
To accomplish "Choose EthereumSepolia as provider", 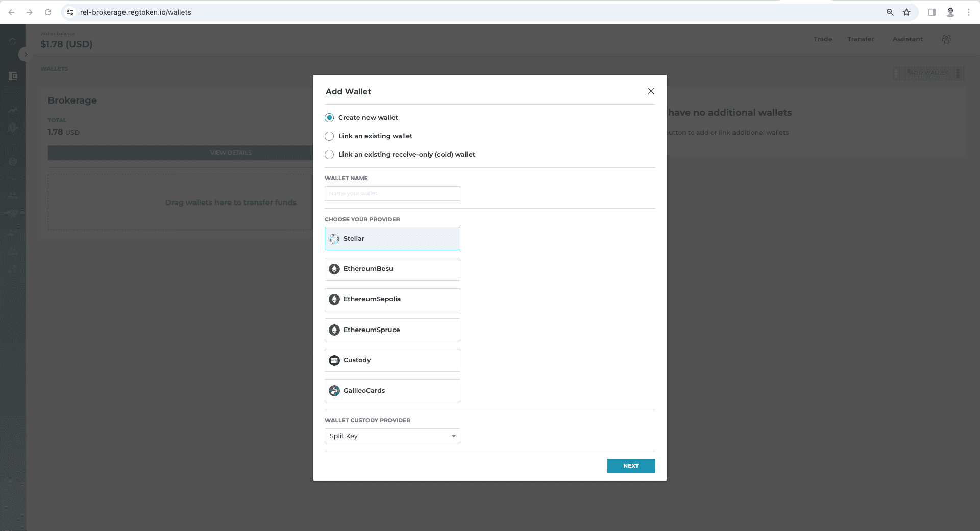I will tap(392, 299).
